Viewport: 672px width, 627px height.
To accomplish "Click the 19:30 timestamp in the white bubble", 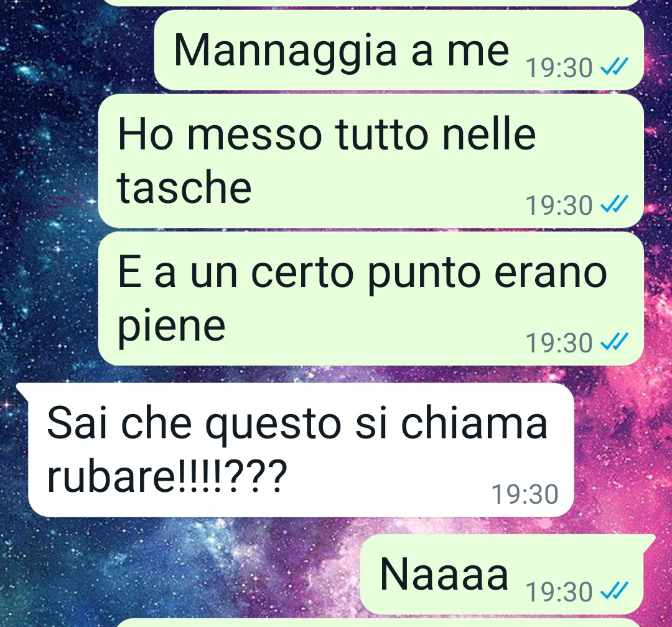I will [525, 494].
